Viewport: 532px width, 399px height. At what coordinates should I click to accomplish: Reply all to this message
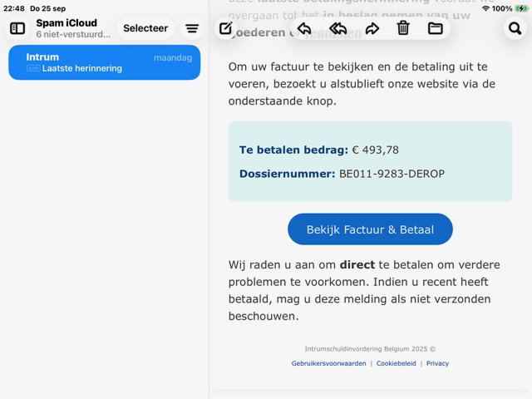pos(337,28)
